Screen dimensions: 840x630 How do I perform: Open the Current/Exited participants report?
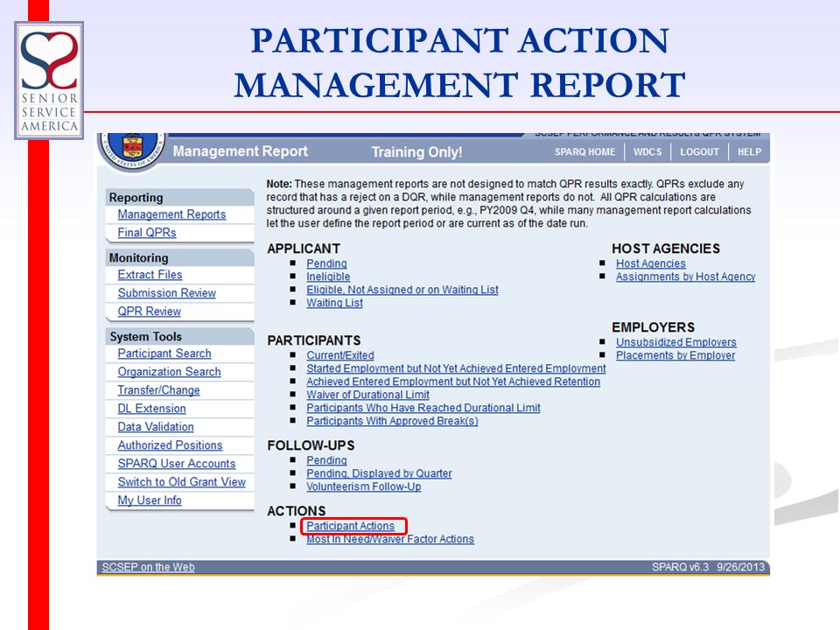(x=340, y=355)
